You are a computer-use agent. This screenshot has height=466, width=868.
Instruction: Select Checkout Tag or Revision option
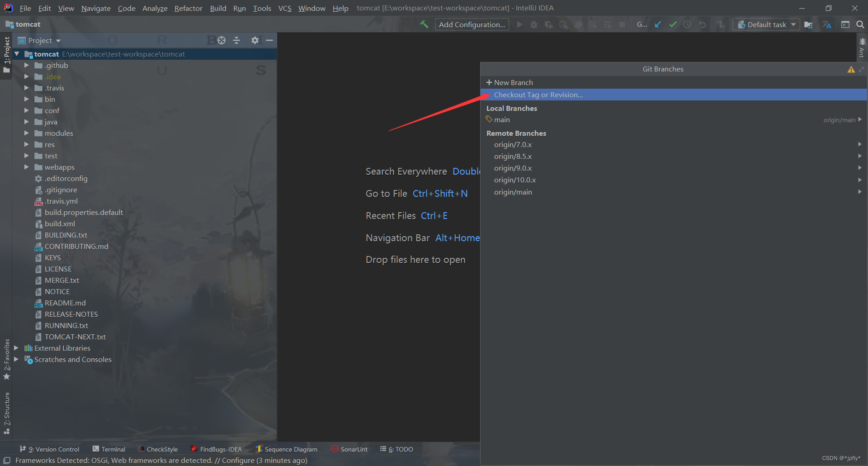click(x=674, y=95)
